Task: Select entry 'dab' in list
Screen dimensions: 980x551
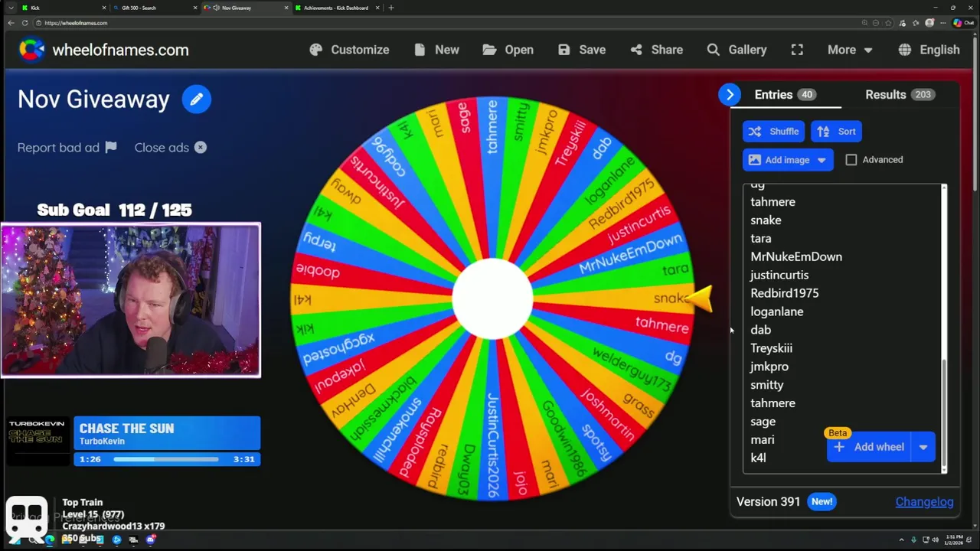Action: click(x=760, y=330)
